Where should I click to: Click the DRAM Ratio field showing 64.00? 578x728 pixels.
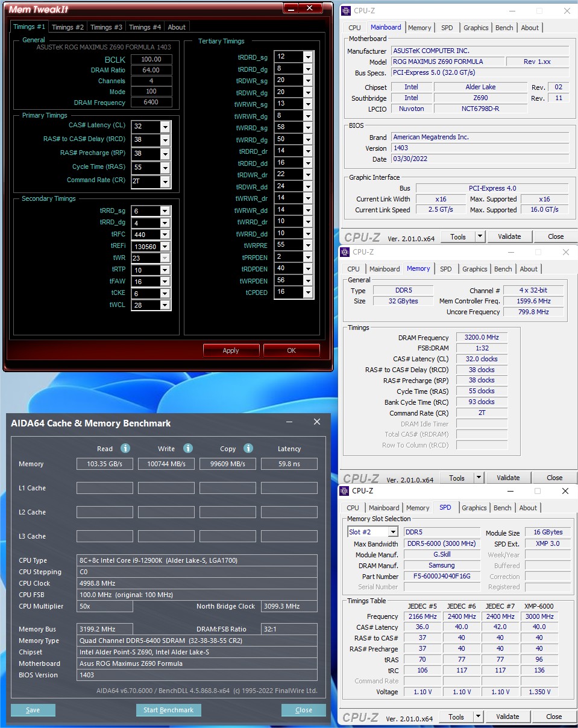pyautogui.click(x=151, y=70)
